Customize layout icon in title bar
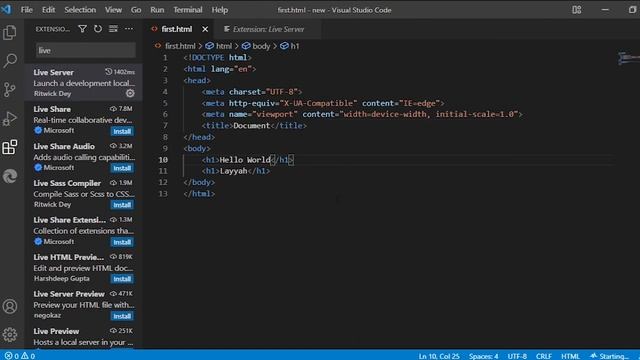640x360 pixels. tap(576, 10)
